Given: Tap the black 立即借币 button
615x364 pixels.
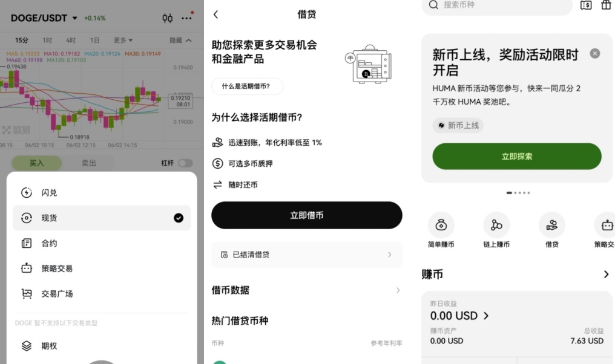Looking at the screenshot, I should (x=307, y=215).
